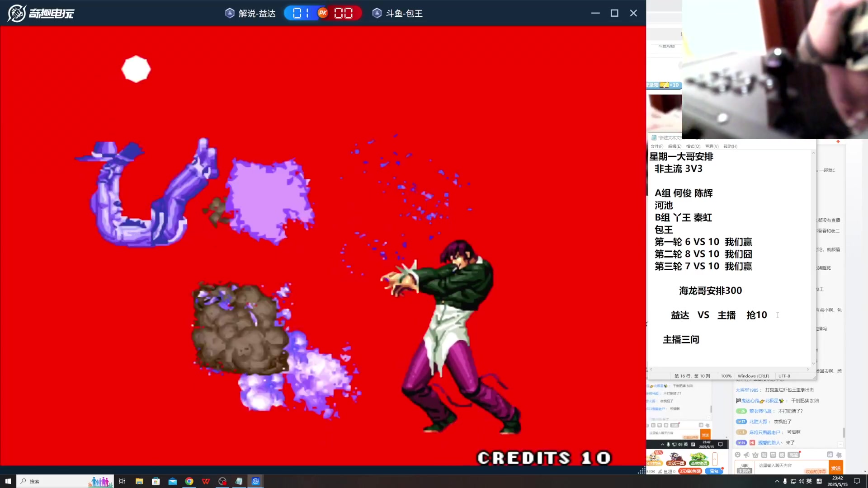Open File Explorer from the taskbar

tap(139, 481)
